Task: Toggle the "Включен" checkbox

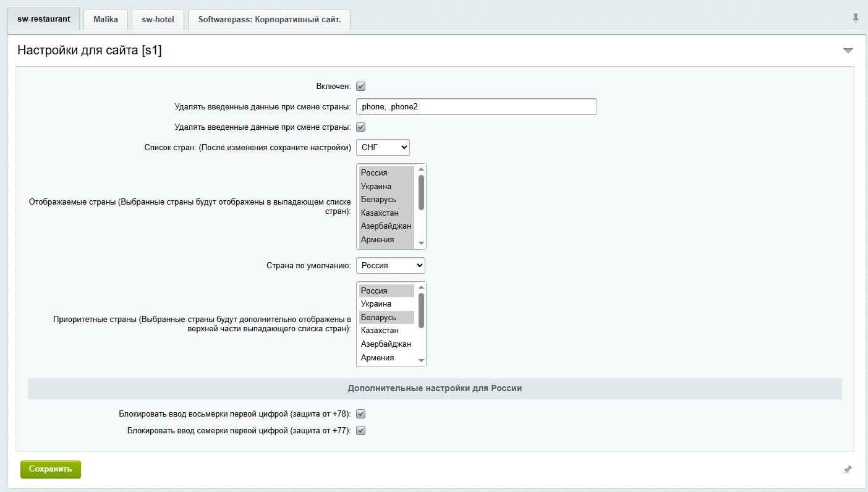Action: click(361, 87)
